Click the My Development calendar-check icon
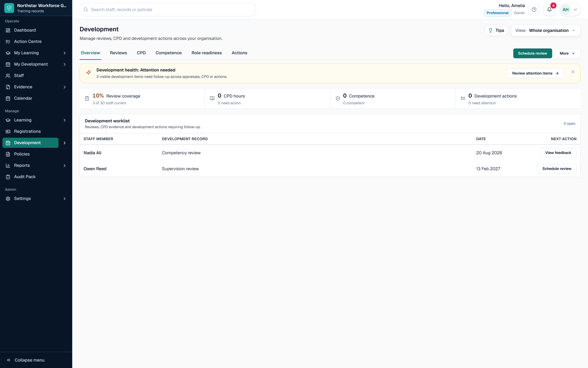The height and width of the screenshot is (368, 588). pyautogui.click(x=8, y=64)
